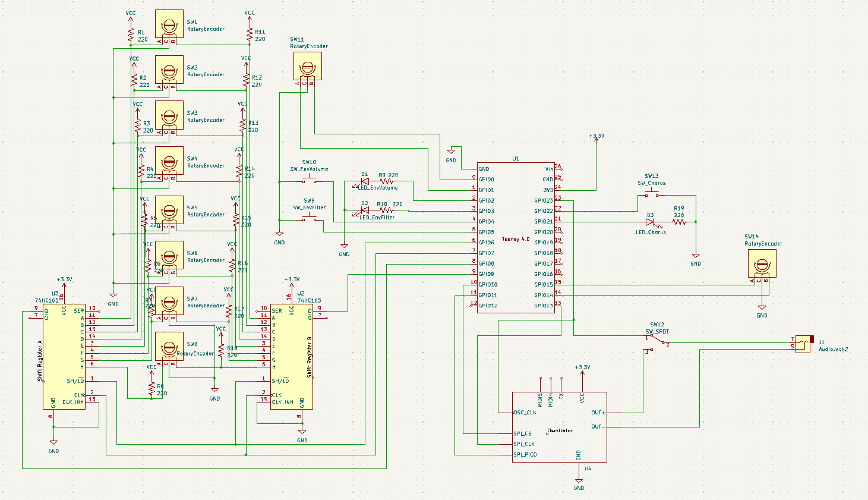Click the 'GPIO0' pin label on U1
Image resolution: width=868 pixels, height=500 pixels.
tap(486, 180)
